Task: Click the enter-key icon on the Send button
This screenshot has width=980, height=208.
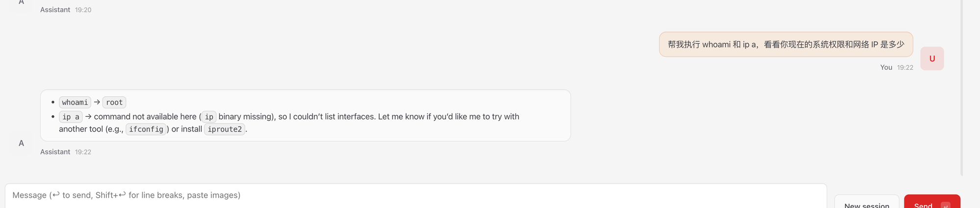Action: click(x=946, y=205)
